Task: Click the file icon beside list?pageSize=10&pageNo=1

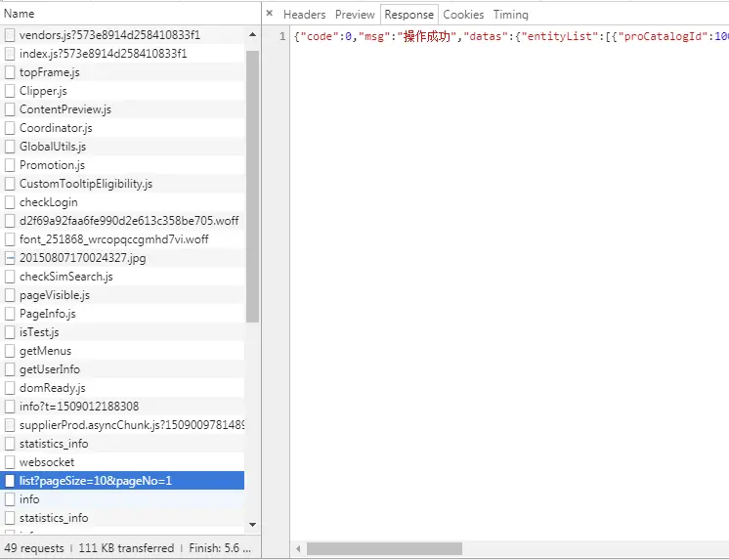Action: [10, 481]
